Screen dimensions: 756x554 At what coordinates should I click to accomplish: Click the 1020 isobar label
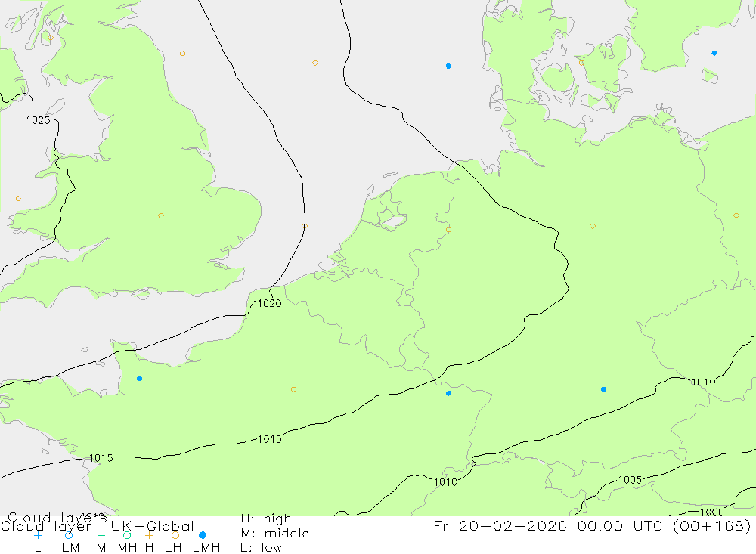tap(270, 303)
